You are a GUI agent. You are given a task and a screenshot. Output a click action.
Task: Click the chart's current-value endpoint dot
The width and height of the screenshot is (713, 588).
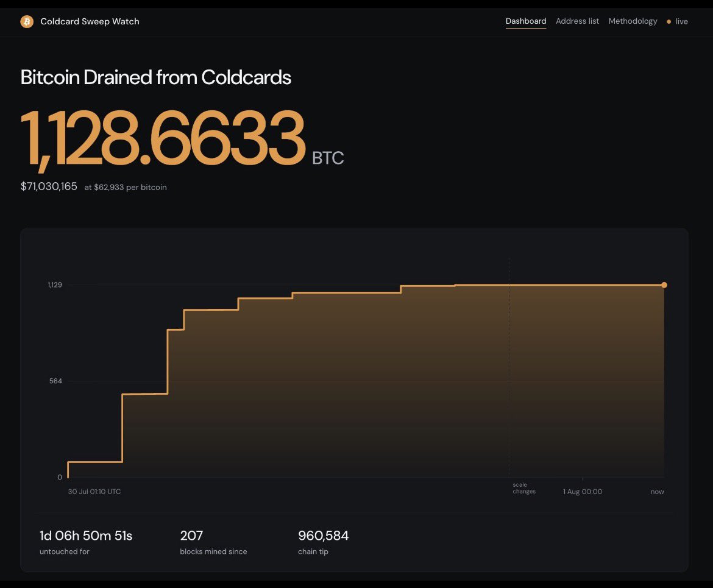(664, 285)
